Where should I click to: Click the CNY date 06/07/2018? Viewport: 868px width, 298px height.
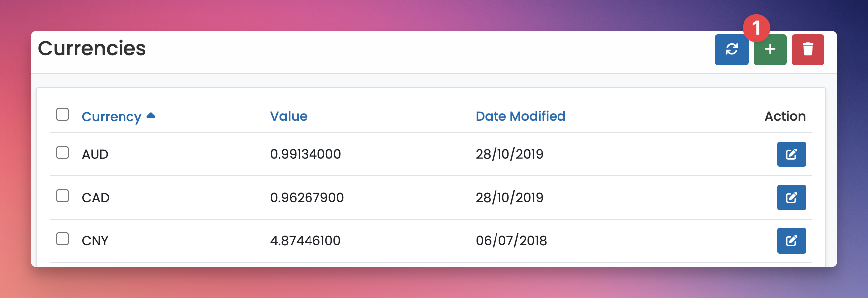511,241
